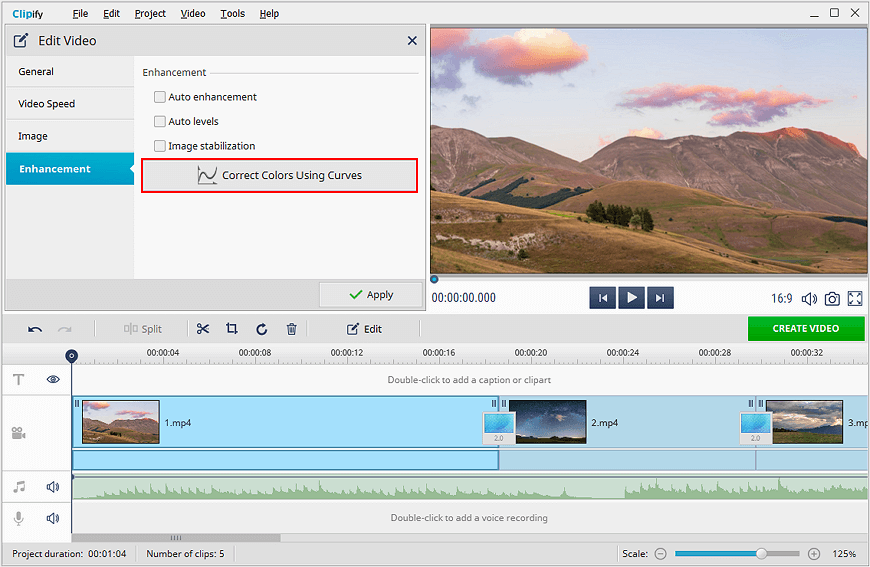Click Apply in Edit Video panel
Viewport: 870px width, 567px height.
point(371,295)
